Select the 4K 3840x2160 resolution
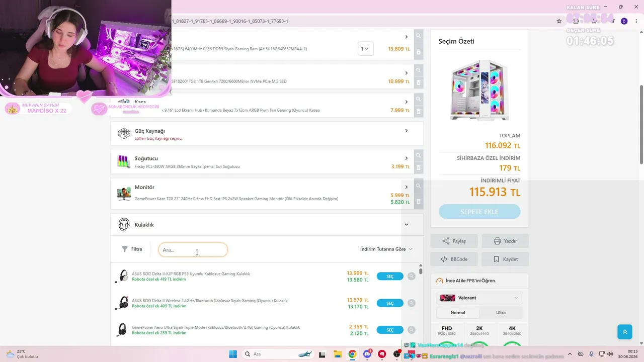This screenshot has width=644, height=362. coord(512,331)
